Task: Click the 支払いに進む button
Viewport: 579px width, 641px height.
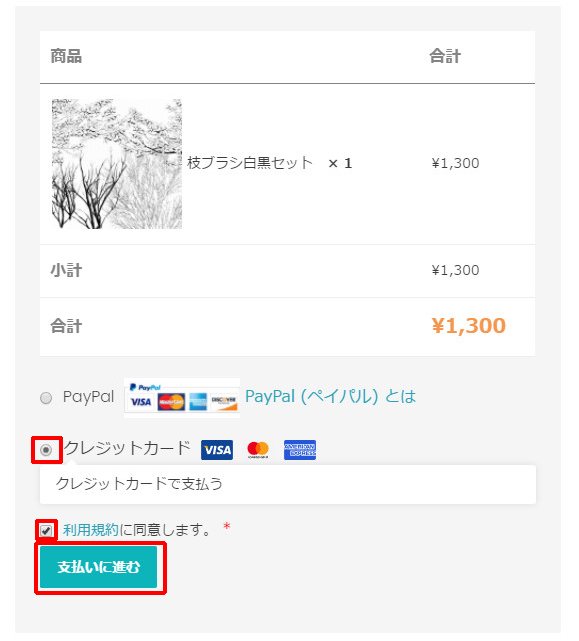Action: (99, 567)
